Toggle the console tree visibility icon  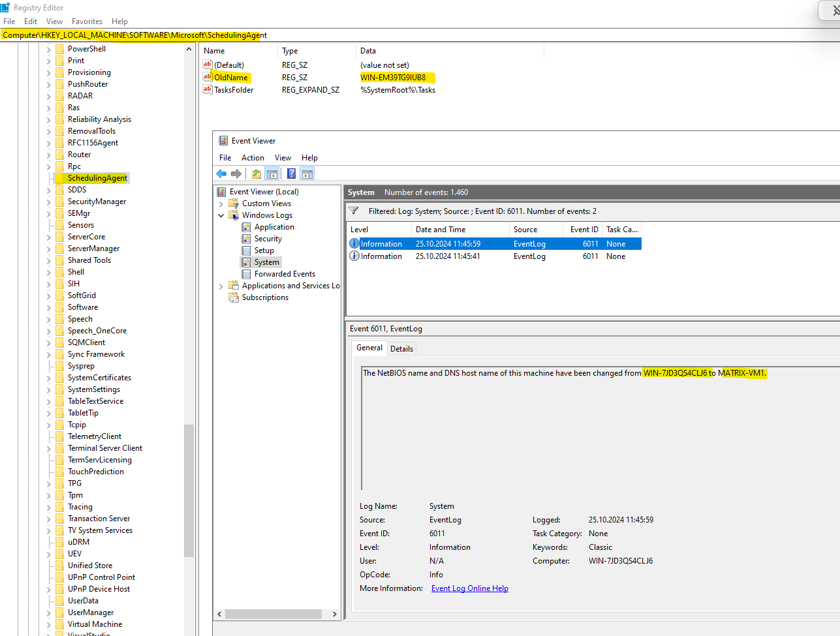pos(272,174)
